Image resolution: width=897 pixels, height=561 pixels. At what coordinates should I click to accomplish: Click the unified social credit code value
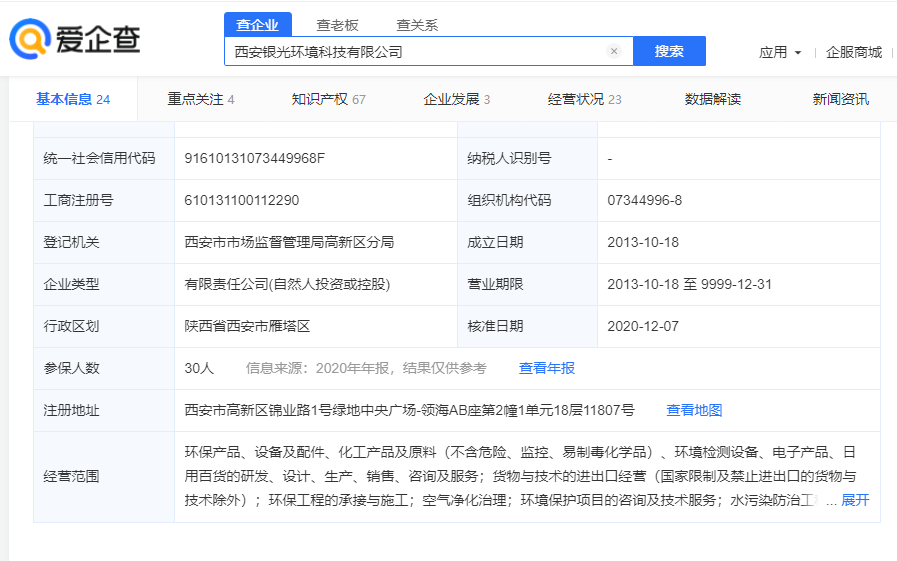pyautogui.click(x=255, y=158)
